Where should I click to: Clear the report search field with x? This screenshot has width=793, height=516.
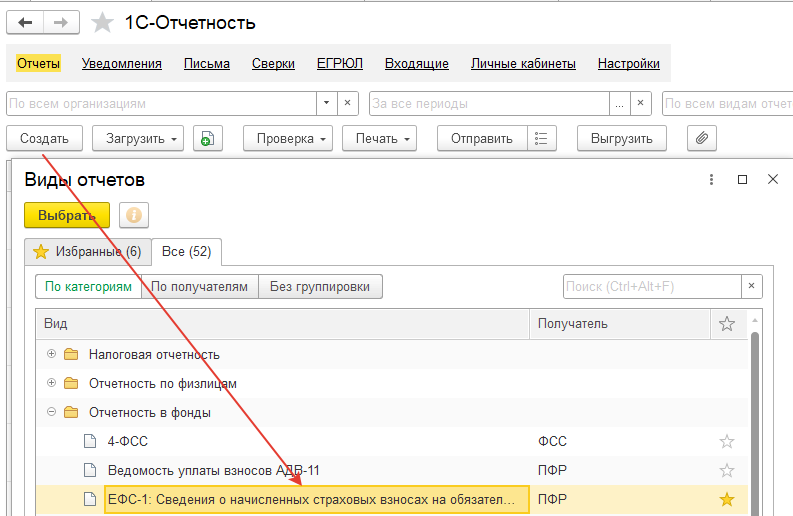click(x=752, y=286)
